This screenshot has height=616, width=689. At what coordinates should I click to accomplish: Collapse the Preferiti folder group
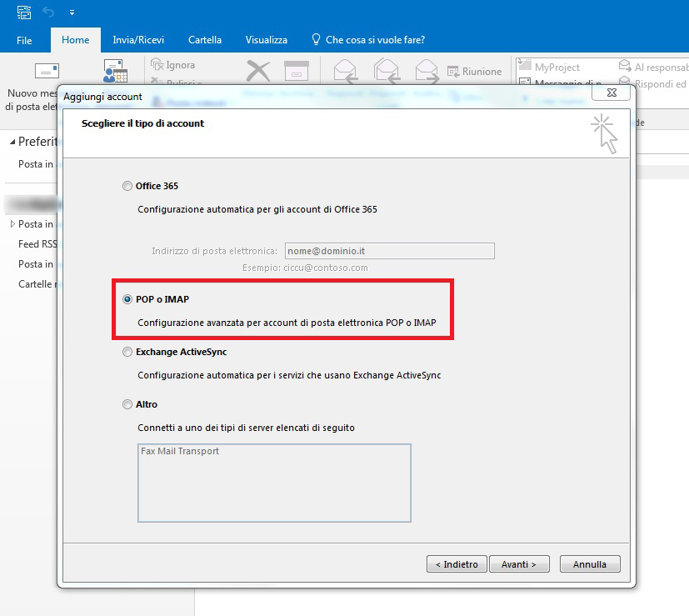[12, 143]
